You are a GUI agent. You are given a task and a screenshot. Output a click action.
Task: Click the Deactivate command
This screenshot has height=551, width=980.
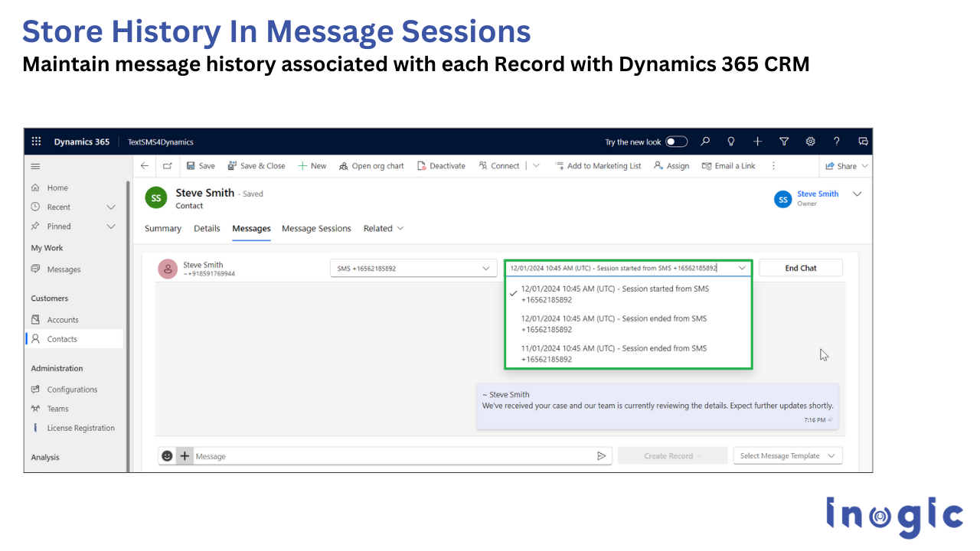[442, 166]
